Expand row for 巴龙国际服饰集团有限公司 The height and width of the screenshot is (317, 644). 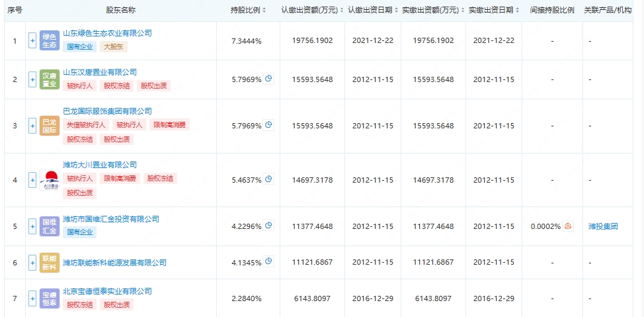(x=32, y=126)
